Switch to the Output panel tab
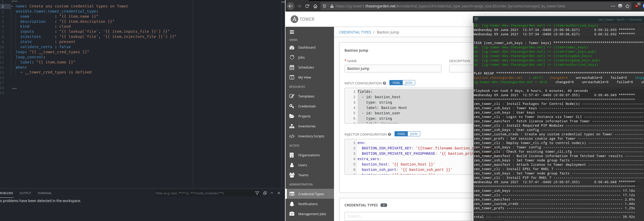The height and width of the screenshot is (221, 644). (x=25, y=193)
